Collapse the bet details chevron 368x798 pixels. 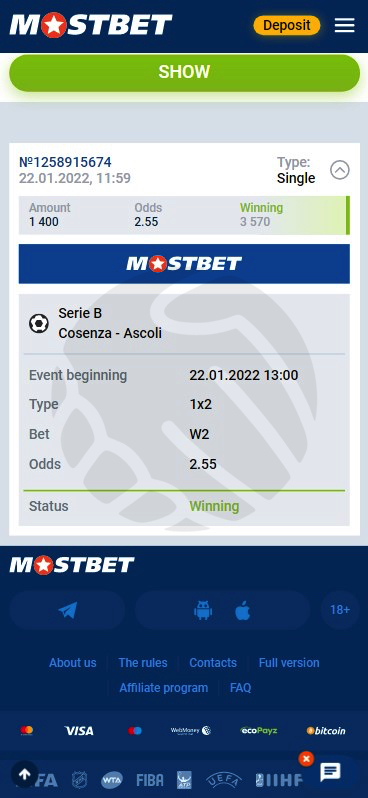coord(339,170)
